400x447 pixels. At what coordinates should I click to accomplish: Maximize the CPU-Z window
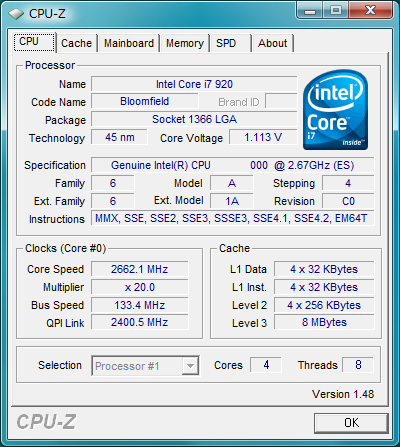pyautogui.click(x=336, y=11)
